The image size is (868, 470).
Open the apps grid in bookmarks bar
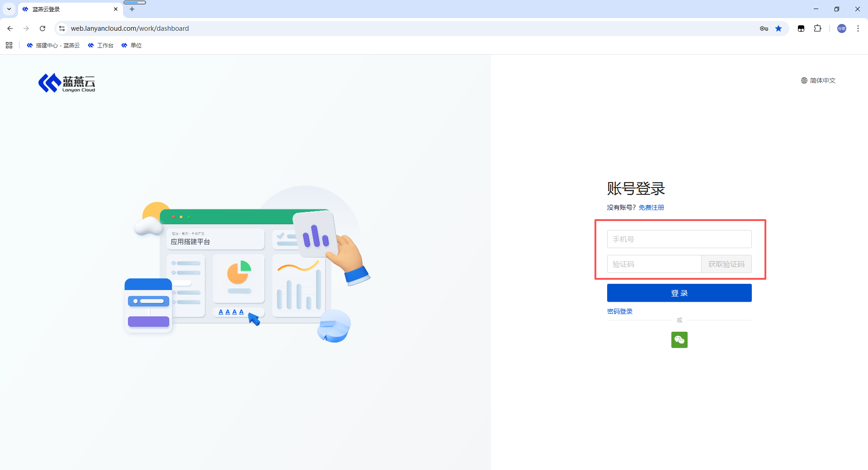9,45
